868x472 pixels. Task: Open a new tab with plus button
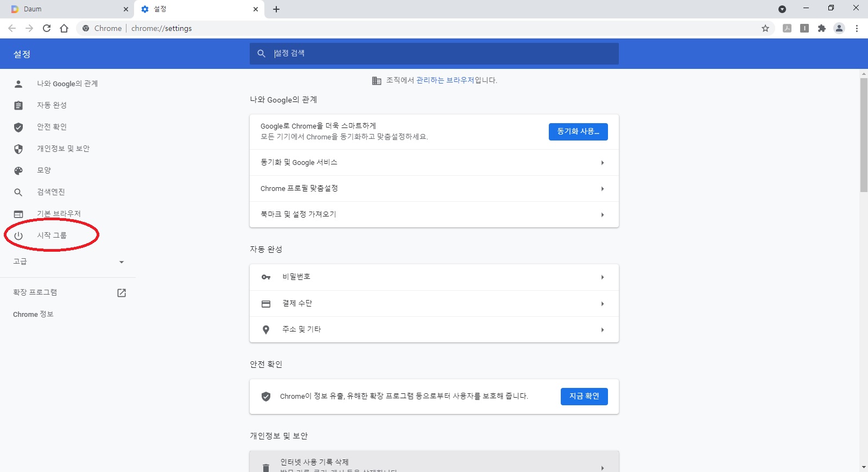click(x=276, y=9)
